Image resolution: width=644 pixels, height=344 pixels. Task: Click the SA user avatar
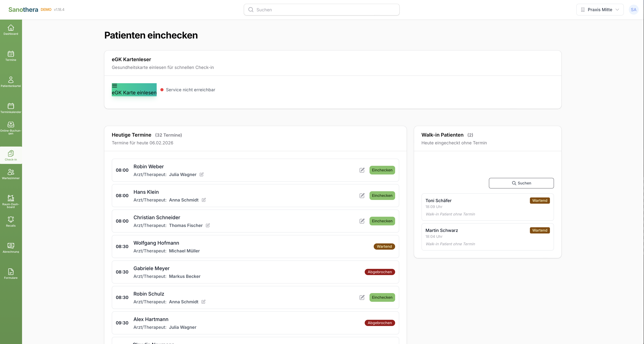pyautogui.click(x=633, y=10)
